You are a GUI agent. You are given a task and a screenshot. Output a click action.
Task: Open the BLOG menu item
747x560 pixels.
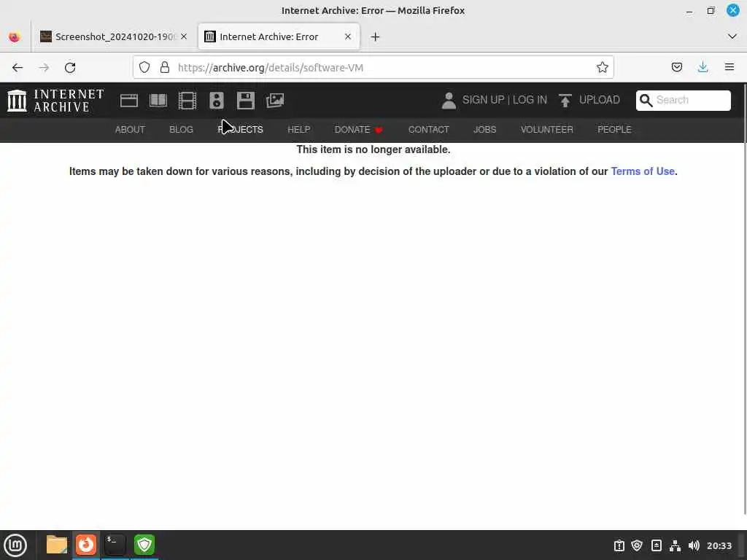point(181,130)
